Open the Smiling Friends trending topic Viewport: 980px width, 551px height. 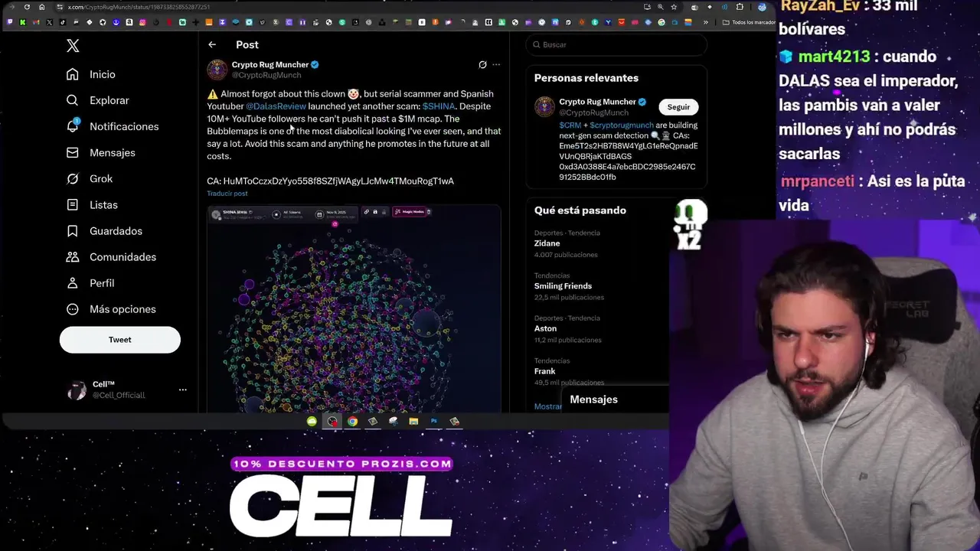click(563, 286)
